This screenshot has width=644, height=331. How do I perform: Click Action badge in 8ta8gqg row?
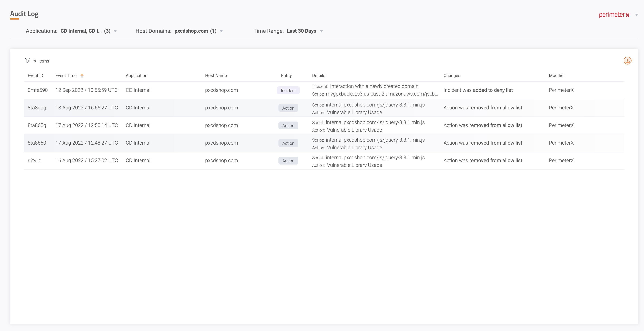288,108
